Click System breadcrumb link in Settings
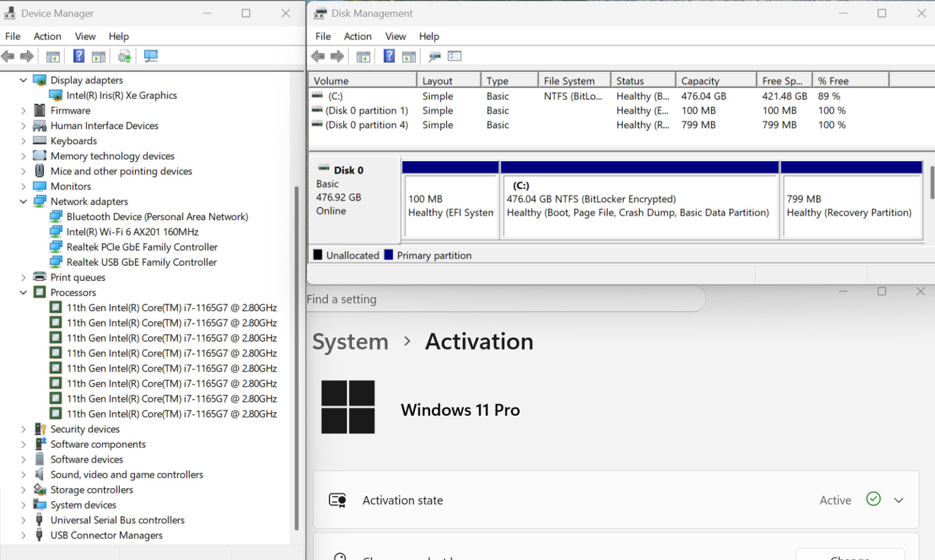 [350, 342]
